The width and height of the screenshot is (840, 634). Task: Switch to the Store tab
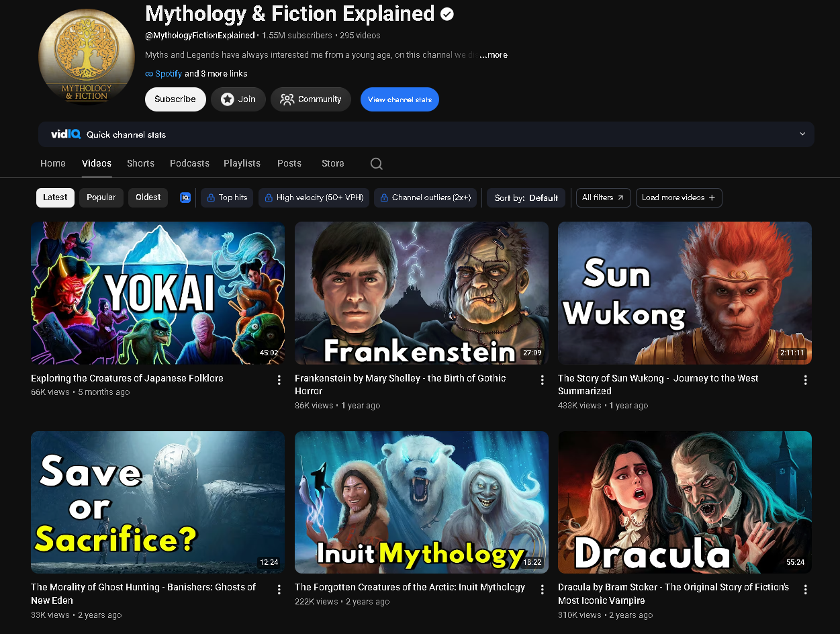[x=332, y=163]
